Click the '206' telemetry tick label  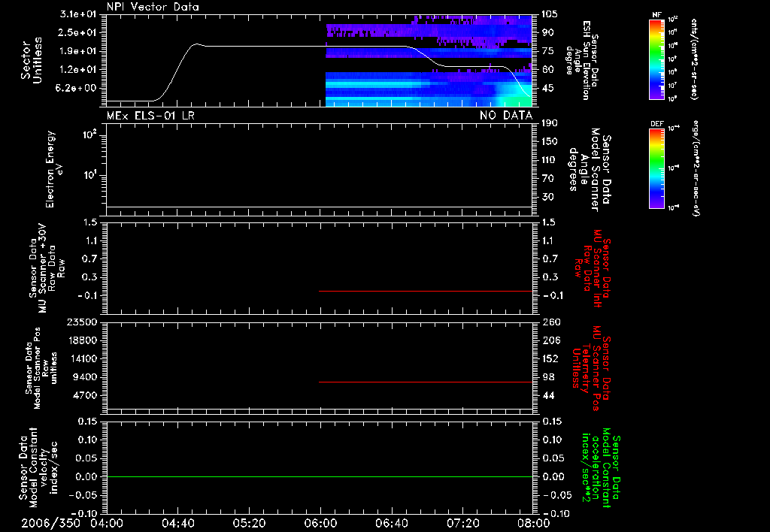[x=550, y=340]
